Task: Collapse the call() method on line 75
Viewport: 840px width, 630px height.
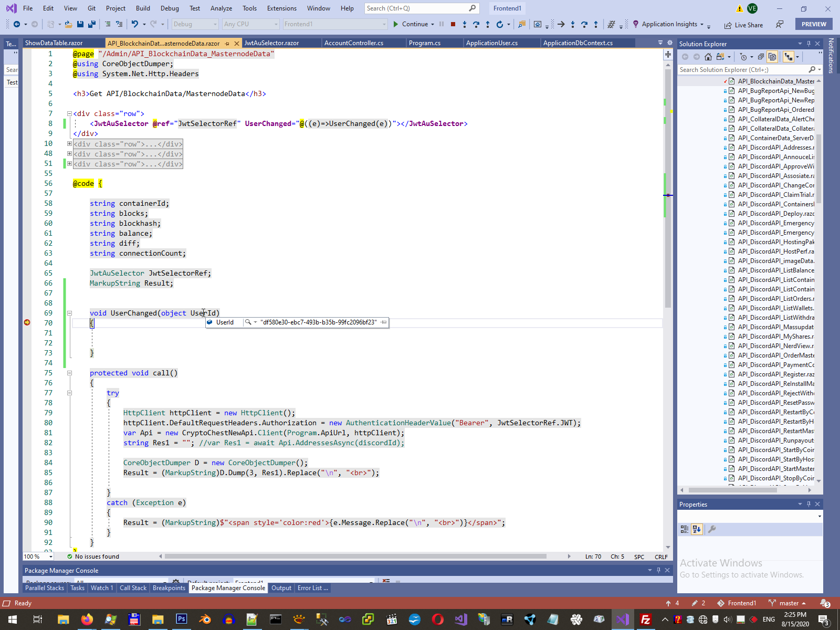Action: (69, 373)
